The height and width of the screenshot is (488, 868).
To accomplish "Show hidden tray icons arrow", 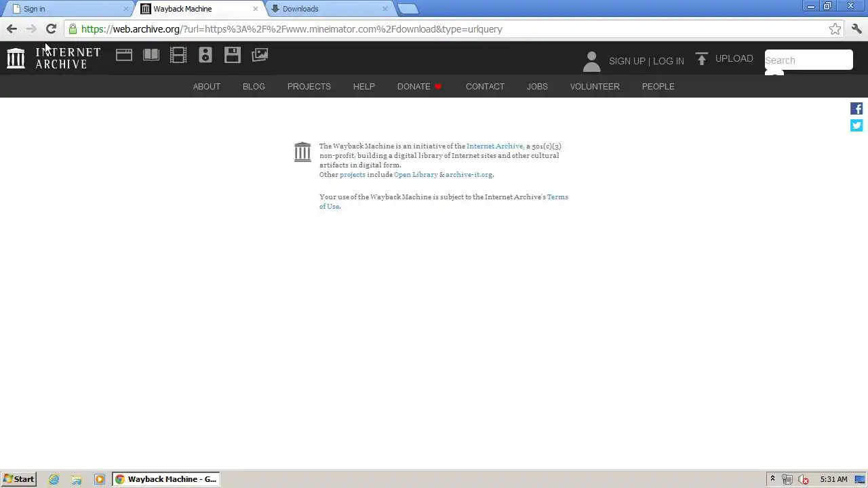I will [x=772, y=479].
